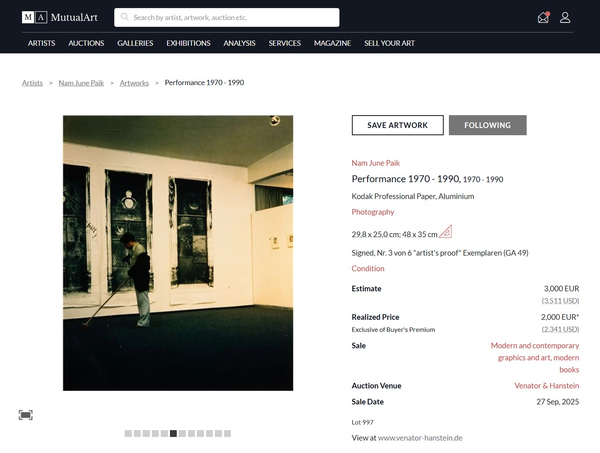Select the first image carousel dot
The width and height of the screenshot is (600, 453).
tap(128, 434)
